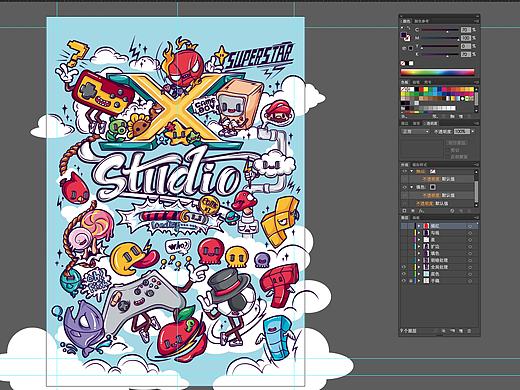Open the Swatch Libraries menu icon
The height and width of the screenshot is (390, 520).
tap(403, 116)
